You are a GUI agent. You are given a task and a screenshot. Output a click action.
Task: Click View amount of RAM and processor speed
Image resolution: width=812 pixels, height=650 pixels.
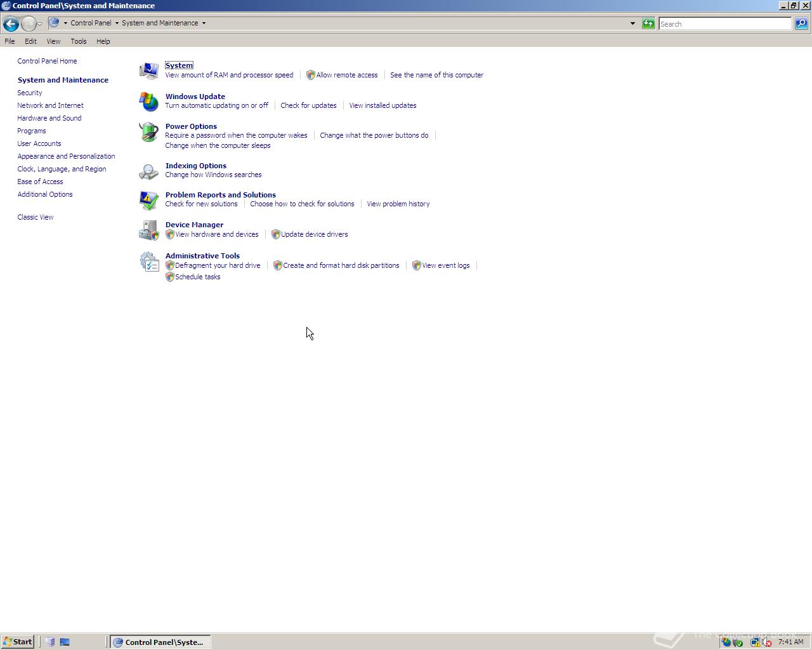(x=229, y=75)
